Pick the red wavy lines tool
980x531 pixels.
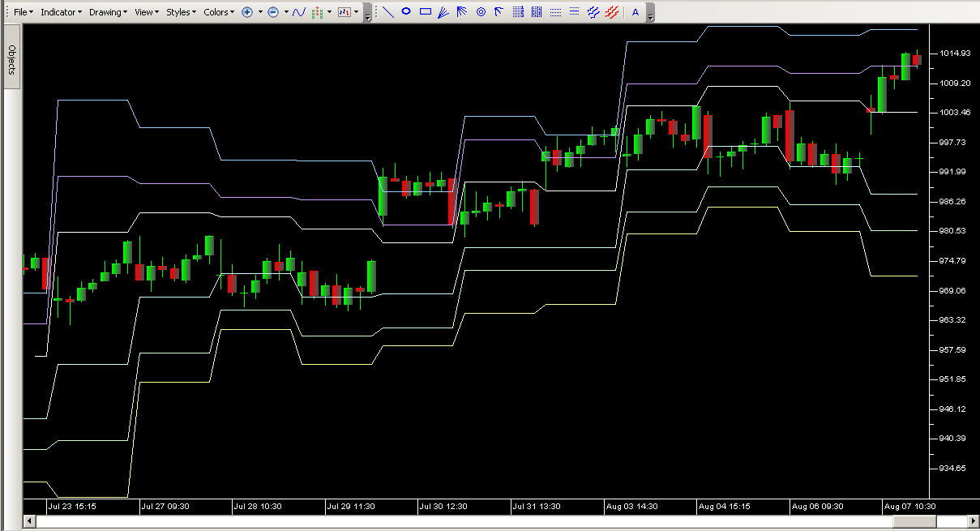(x=612, y=12)
